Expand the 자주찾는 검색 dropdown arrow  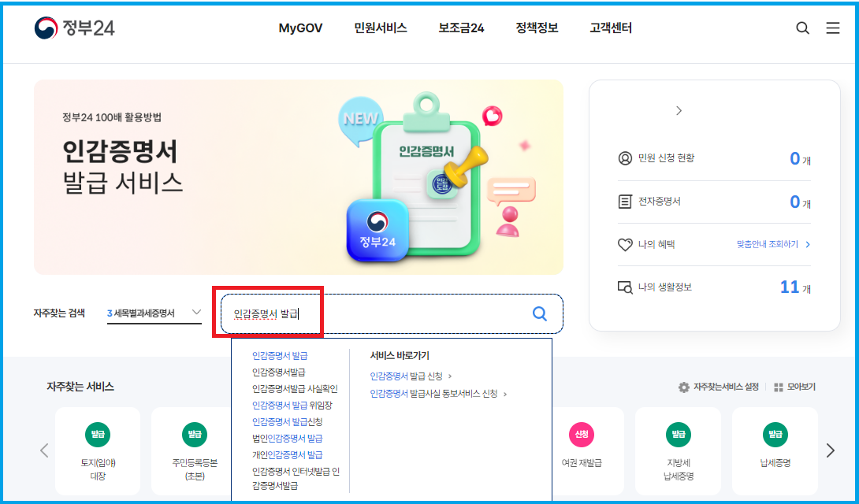[197, 313]
